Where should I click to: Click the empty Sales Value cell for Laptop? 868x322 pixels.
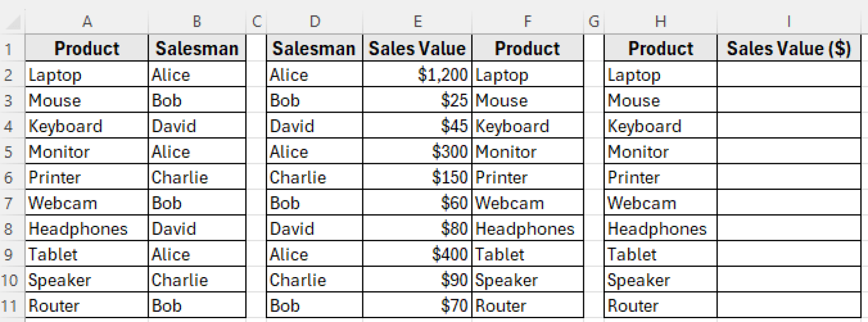click(x=789, y=75)
